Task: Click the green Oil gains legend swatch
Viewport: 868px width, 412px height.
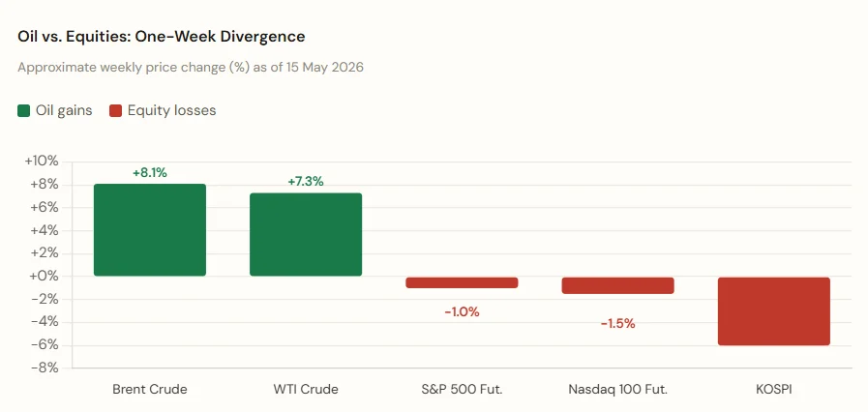Action: click(x=24, y=110)
